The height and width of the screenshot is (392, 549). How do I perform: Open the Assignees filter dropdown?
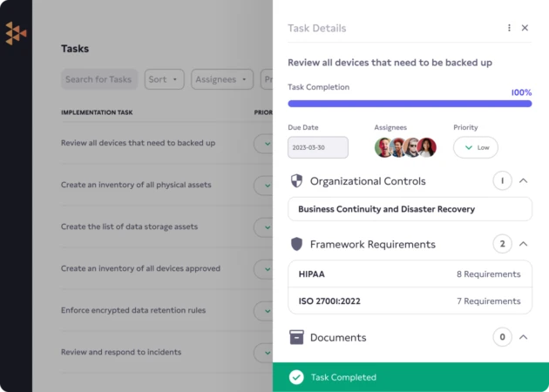click(221, 79)
